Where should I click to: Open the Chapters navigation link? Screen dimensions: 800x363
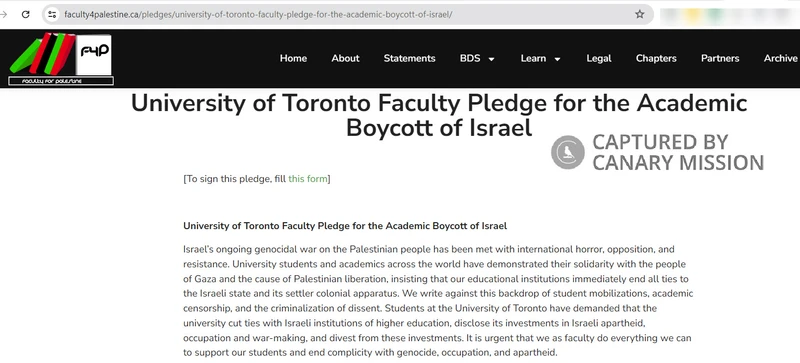click(656, 58)
